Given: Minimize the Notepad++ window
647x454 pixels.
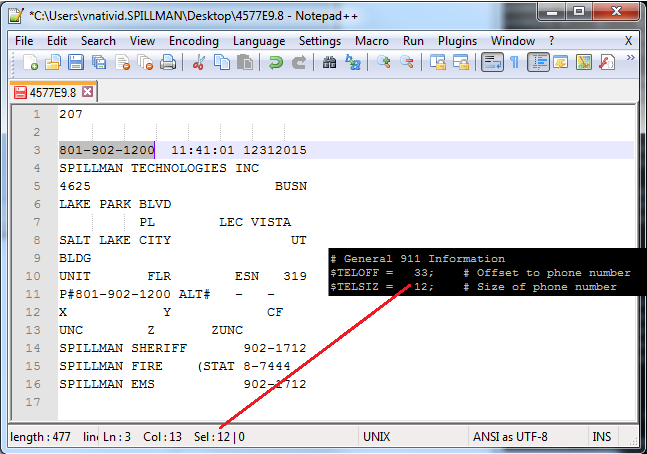Looking at the screenshot, I should tap(552, 12).
